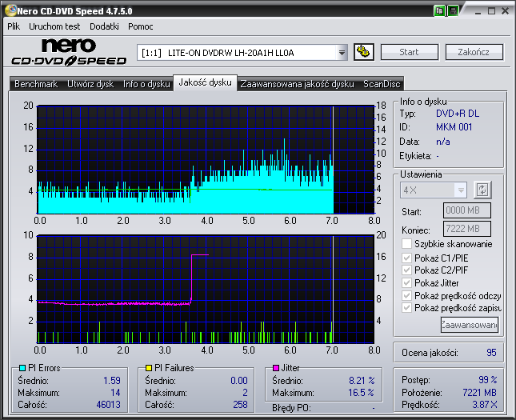
Task: Toggle the Pokaż prędkość odczytu checkbox
Action: tap(406, 295)
